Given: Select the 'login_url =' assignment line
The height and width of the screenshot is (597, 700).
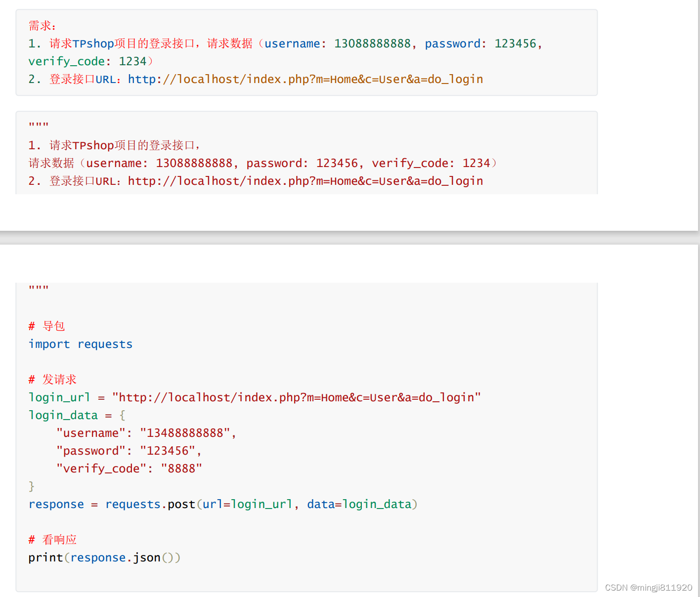Looking at the screenshot, I should [x=255, y=397].
